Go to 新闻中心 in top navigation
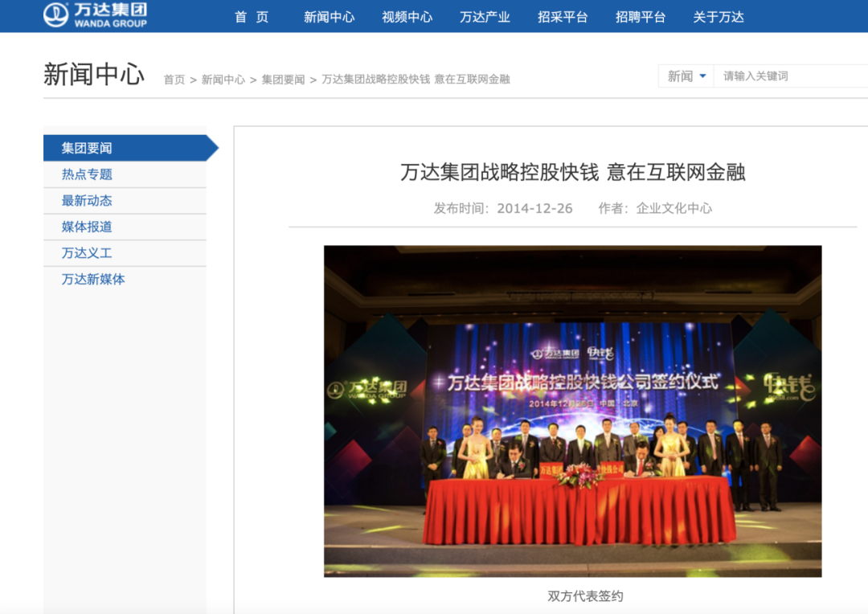The height and width of the screenshot is (614, 868). (329, 17)
